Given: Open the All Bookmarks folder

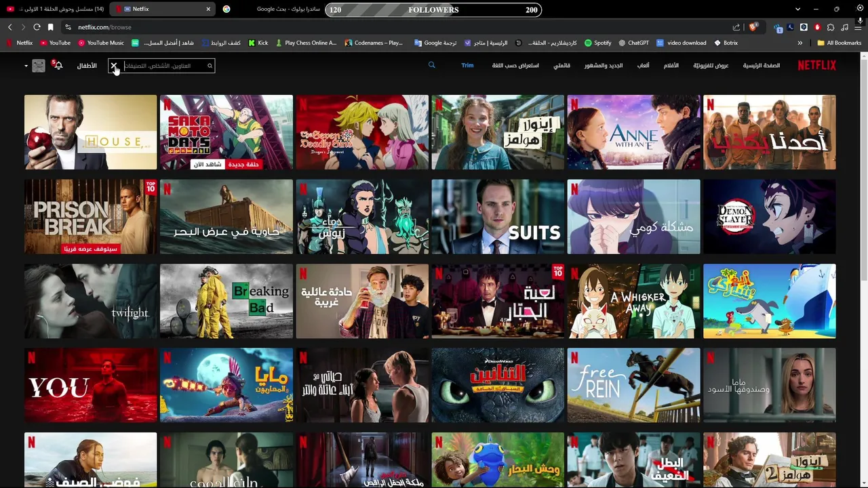Looking at the screenshot, I should coord(840,43).
